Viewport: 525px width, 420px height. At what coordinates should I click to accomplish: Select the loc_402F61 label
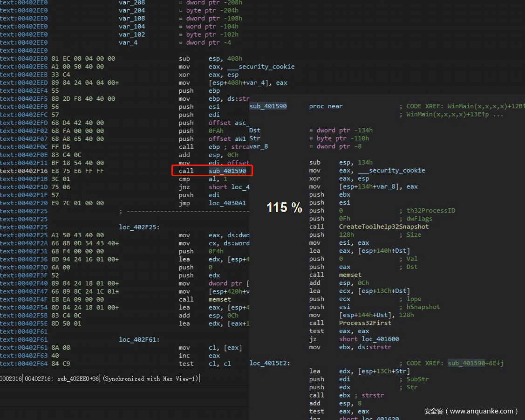coord(139,339)
